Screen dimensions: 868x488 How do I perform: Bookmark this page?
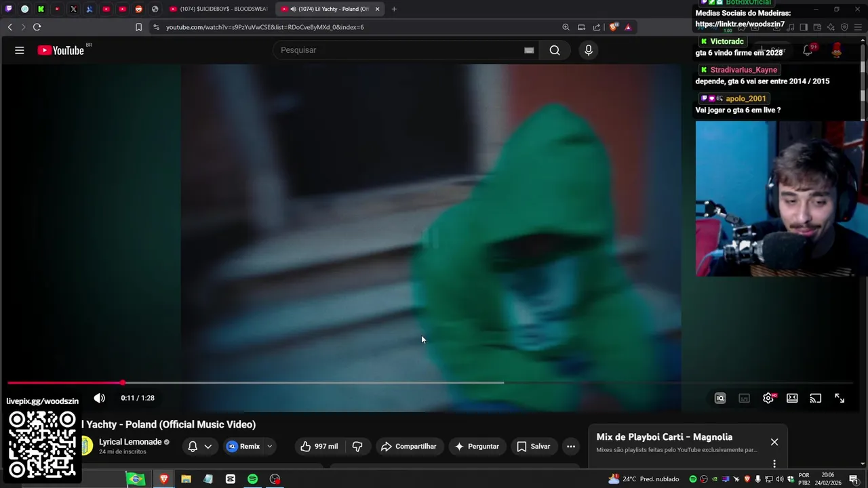point(138,27)
